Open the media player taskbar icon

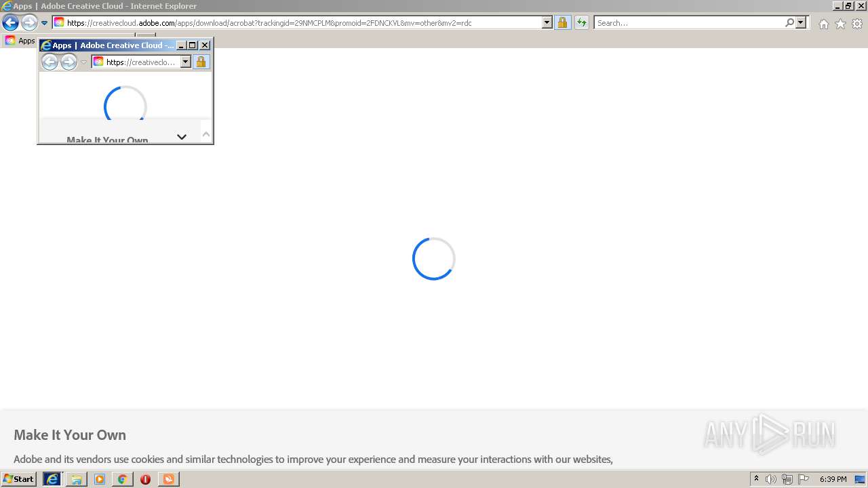[100, 479]
